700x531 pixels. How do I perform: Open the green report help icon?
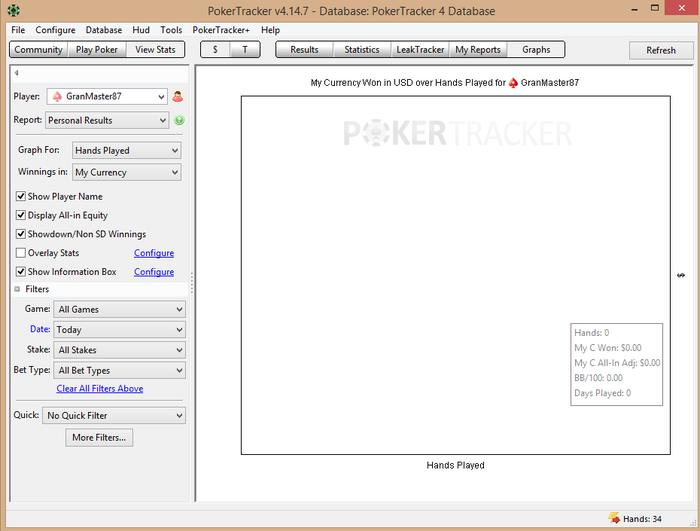point(179,120)
